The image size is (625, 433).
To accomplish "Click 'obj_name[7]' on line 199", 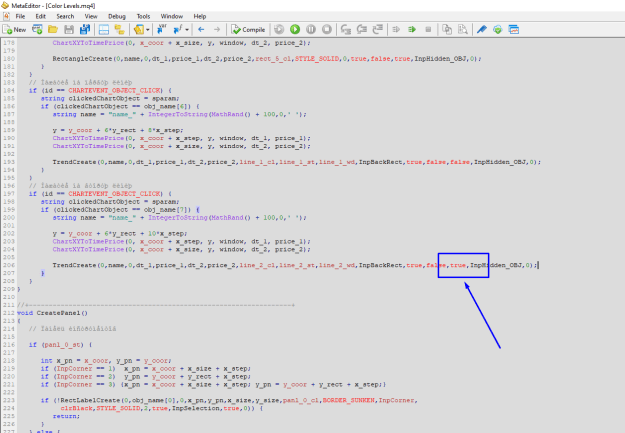I will (x=167, y=210).
